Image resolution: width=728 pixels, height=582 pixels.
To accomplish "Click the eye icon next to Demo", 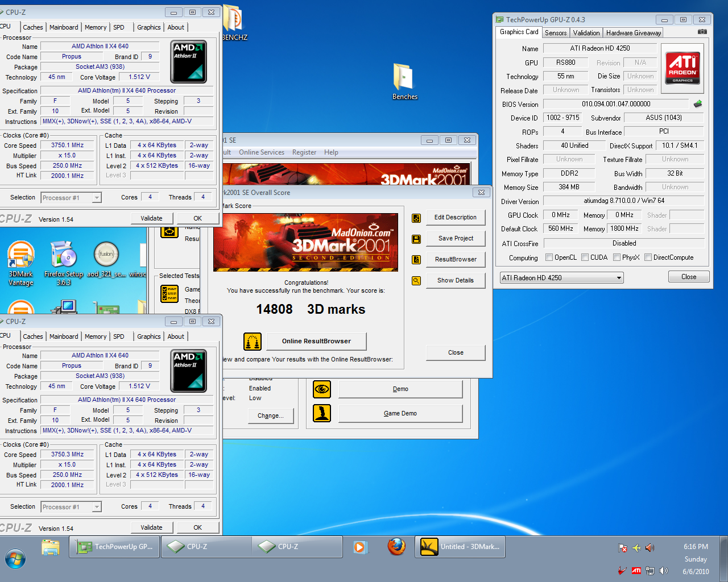I will (x=322, y=389).
